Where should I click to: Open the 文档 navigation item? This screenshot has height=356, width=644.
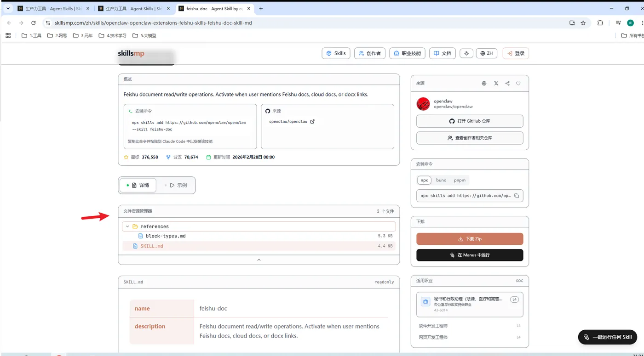click(x=443, y=53)
